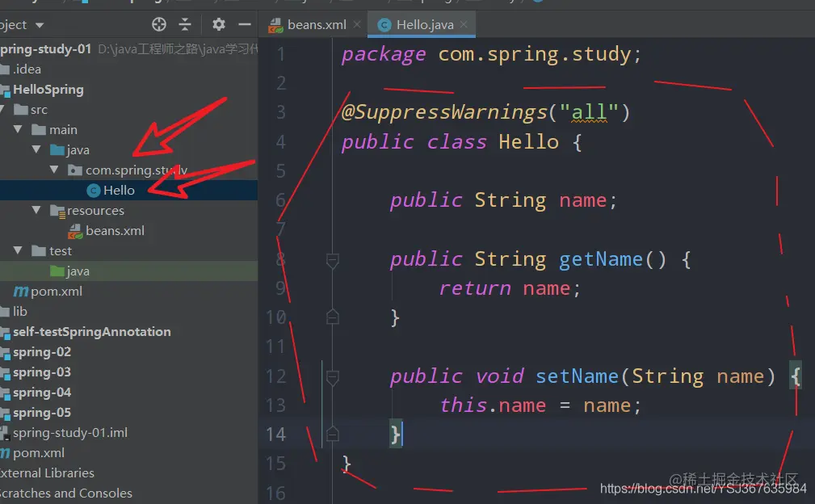Fold setName method at line 12 marker
This screenshot has width=815, height=504.
pyautogui.click(x=333, y=377)
